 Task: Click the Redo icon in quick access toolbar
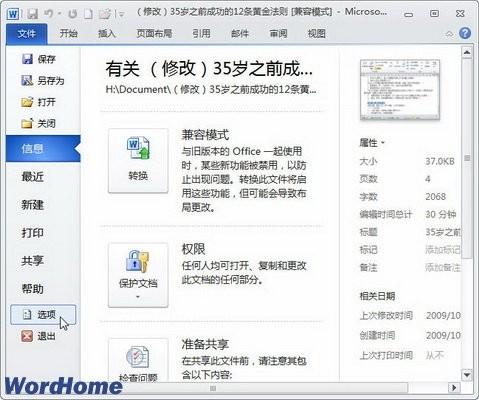(72, 14)
